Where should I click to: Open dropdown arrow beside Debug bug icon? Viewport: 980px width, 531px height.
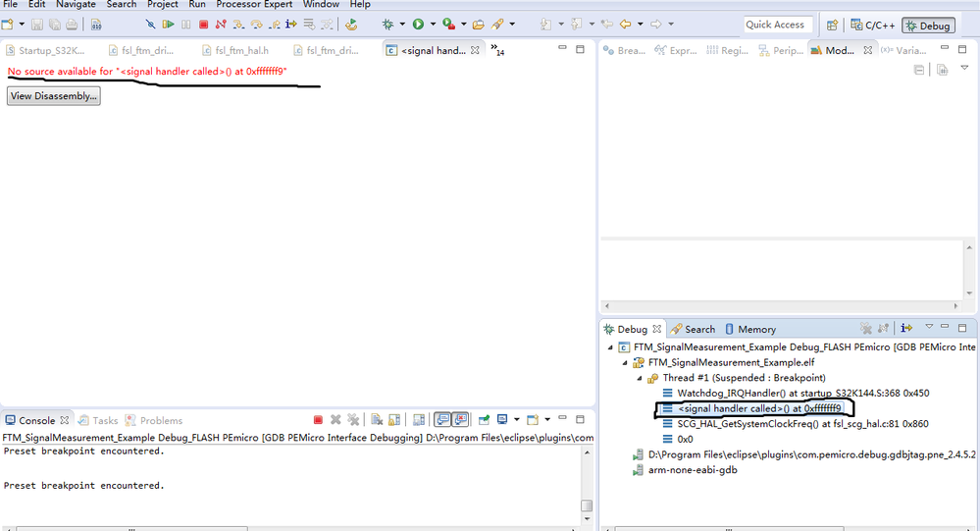402,25
